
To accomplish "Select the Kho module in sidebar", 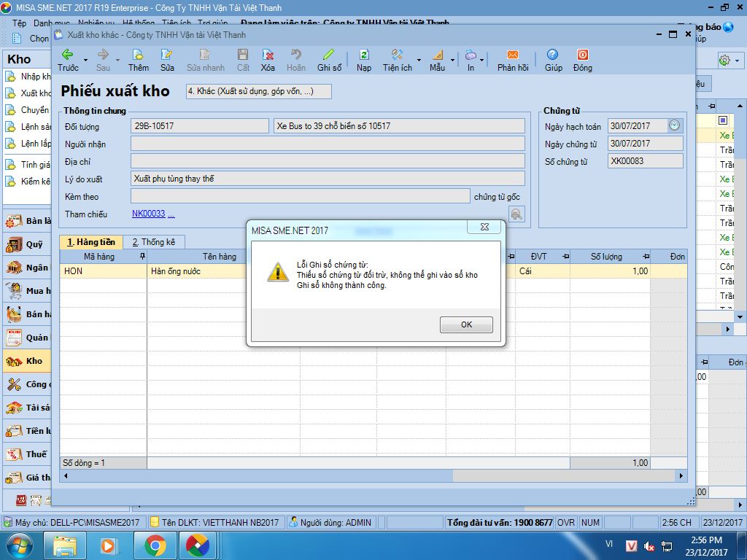I will coord(27,361).
